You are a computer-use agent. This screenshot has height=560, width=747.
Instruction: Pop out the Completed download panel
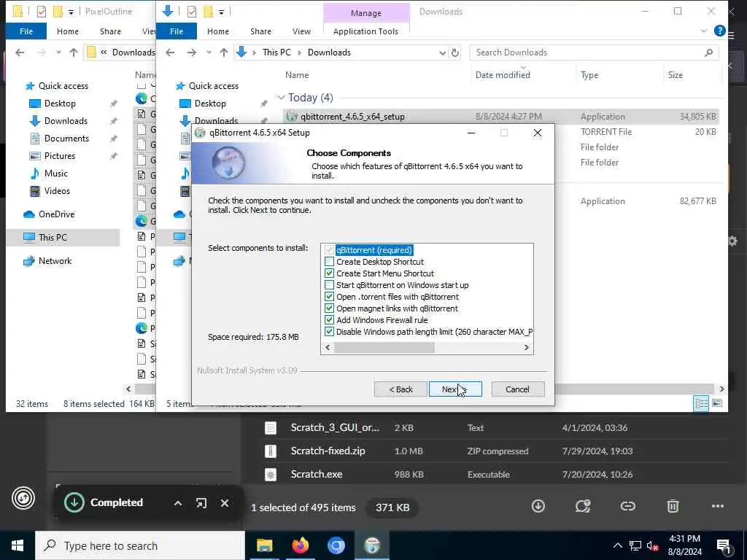[201, 503]
